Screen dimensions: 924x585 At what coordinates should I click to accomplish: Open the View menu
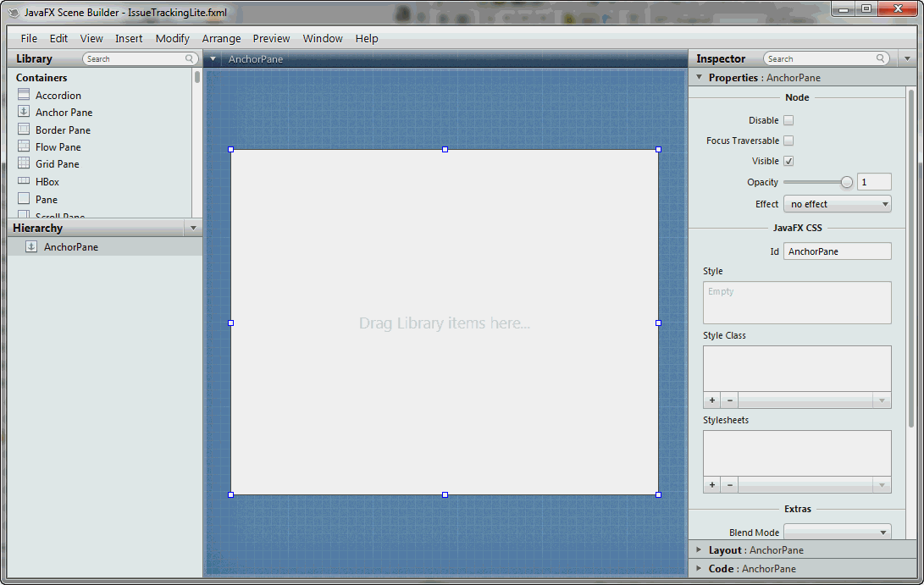click(91, 38)
